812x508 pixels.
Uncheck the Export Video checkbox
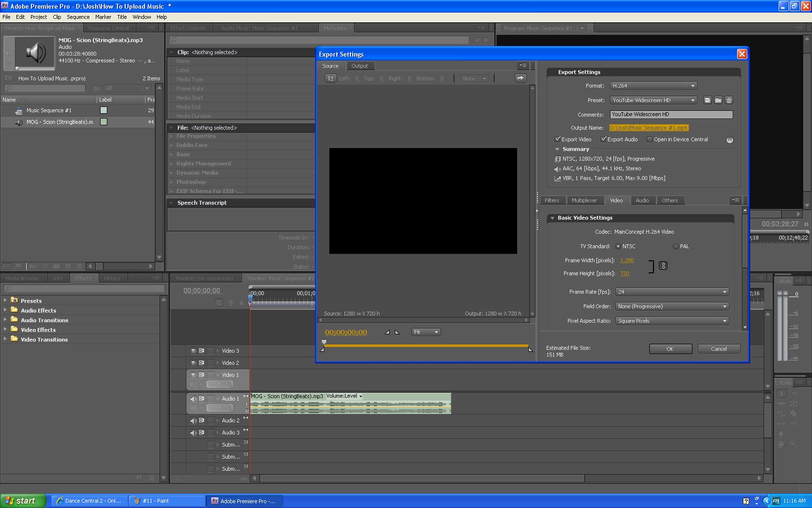click(x=558, y=139)
